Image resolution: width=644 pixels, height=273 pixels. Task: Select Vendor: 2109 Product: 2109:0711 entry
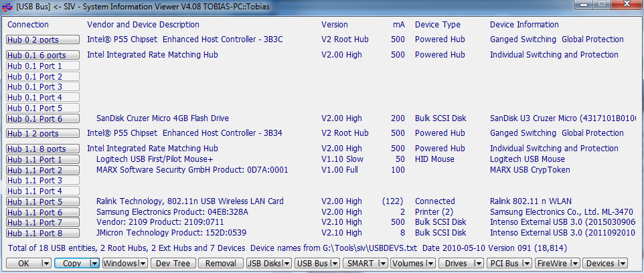coord(160,222)
